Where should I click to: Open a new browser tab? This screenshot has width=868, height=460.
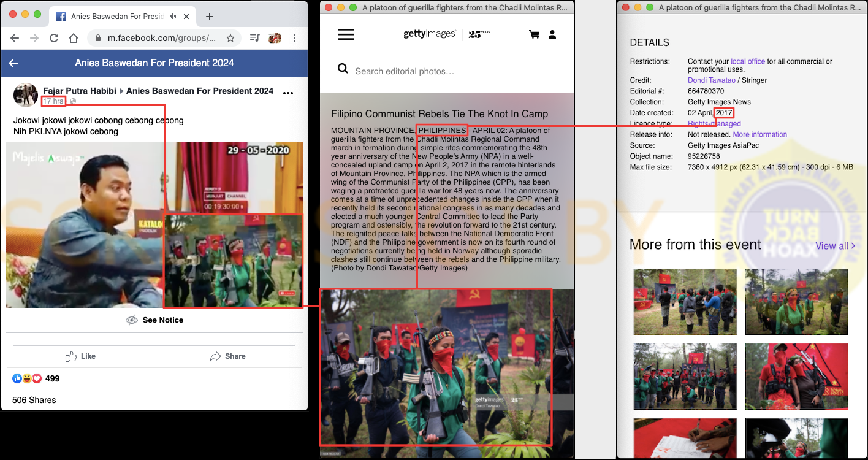coord(210,17)
